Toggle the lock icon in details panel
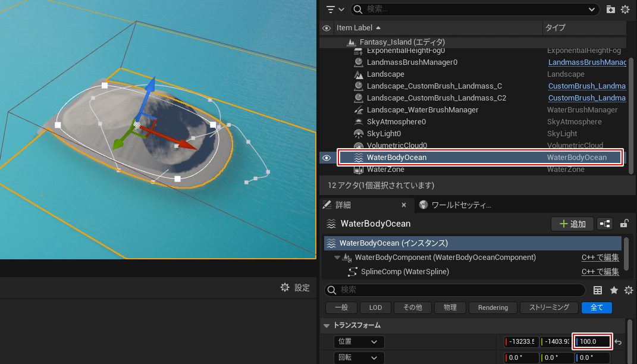637x364 pixels. [x=624, y=224]
